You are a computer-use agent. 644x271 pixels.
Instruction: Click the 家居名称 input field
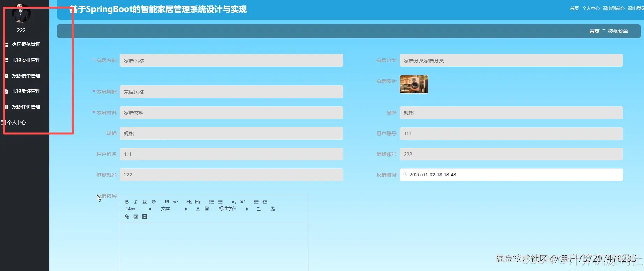tap(231, 60)
